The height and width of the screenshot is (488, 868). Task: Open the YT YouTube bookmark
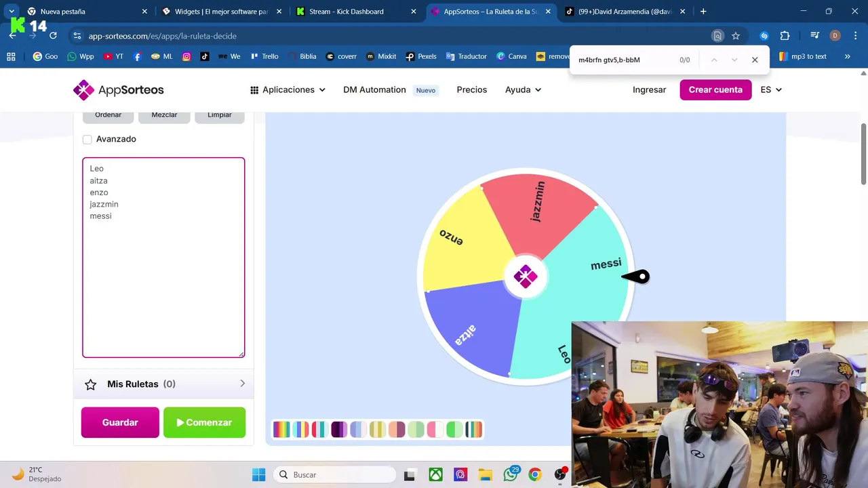pos(113,56)
